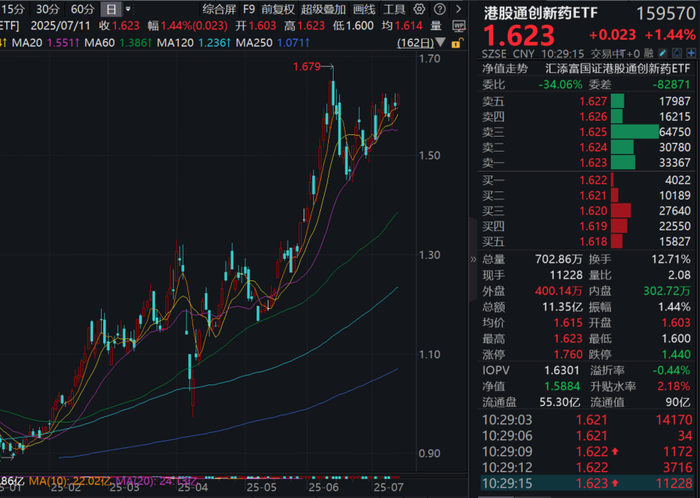Open the help question mark icon
The height and width of the screenshot is (498, 700).
tap(440, 9)
